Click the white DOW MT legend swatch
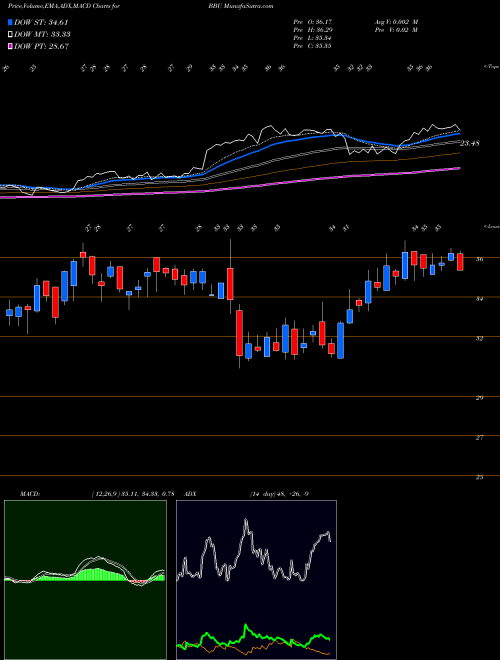 pos(10,35)
